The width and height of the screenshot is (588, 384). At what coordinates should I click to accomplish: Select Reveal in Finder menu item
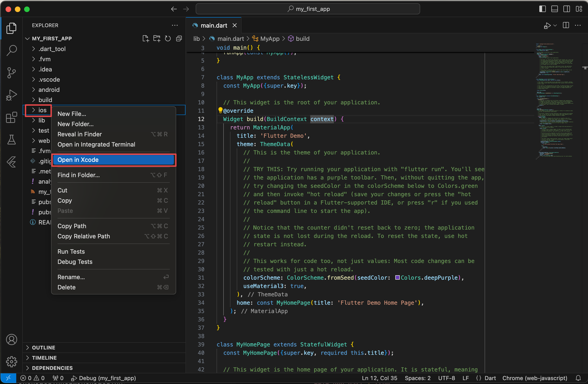pos(113,134)
